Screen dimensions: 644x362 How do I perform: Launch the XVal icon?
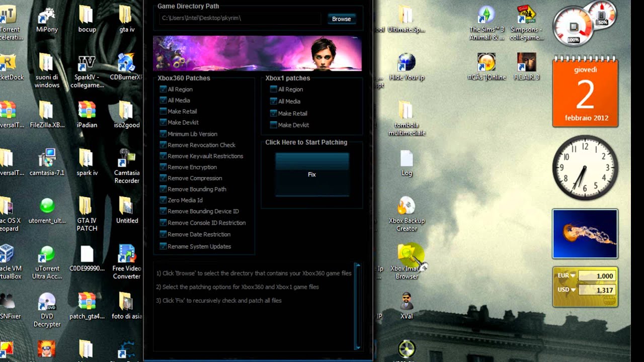407,306
